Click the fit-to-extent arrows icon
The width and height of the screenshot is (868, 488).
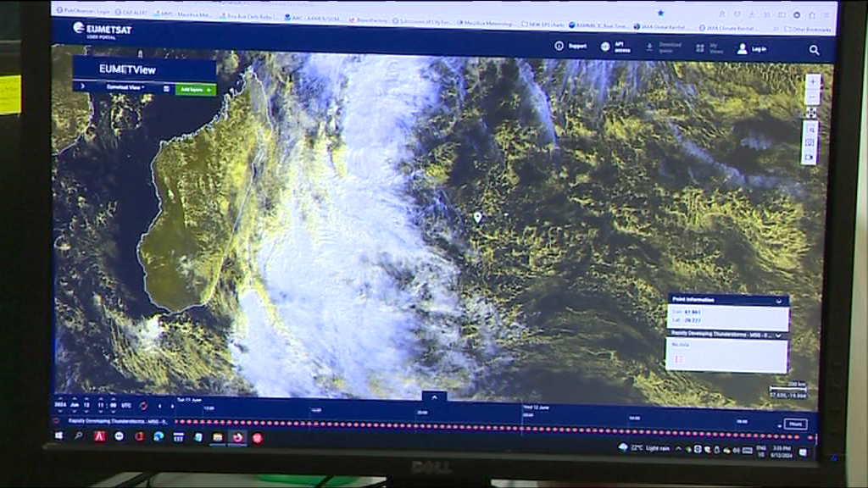point(811,113)
